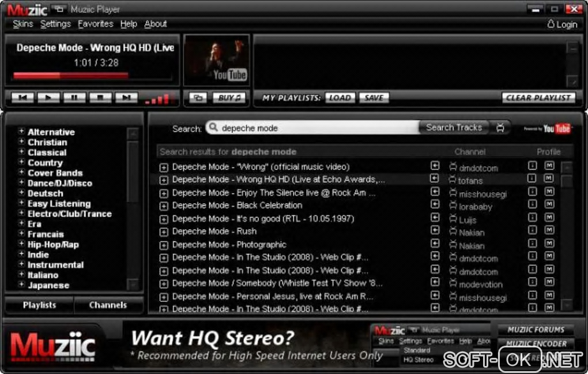This screenshot has width=588, height=374.
Task: Click the compact mode icon beside BUY
Action: tap(198, 98)
